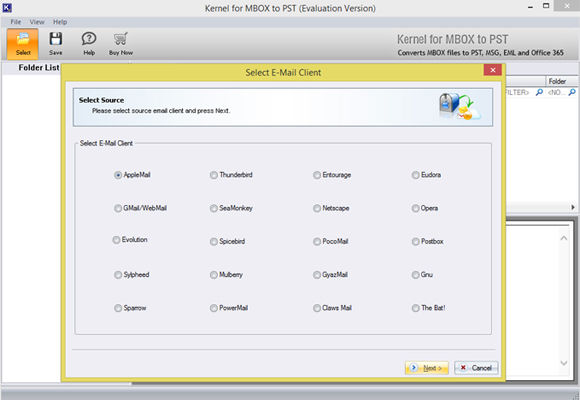
Task: Pick the Postbox radio button
Action: (x=415, y=242)
